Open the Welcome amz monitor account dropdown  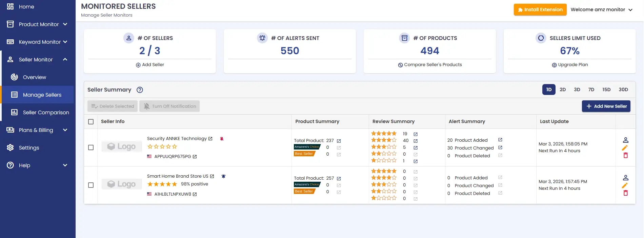tap(602, 9)
